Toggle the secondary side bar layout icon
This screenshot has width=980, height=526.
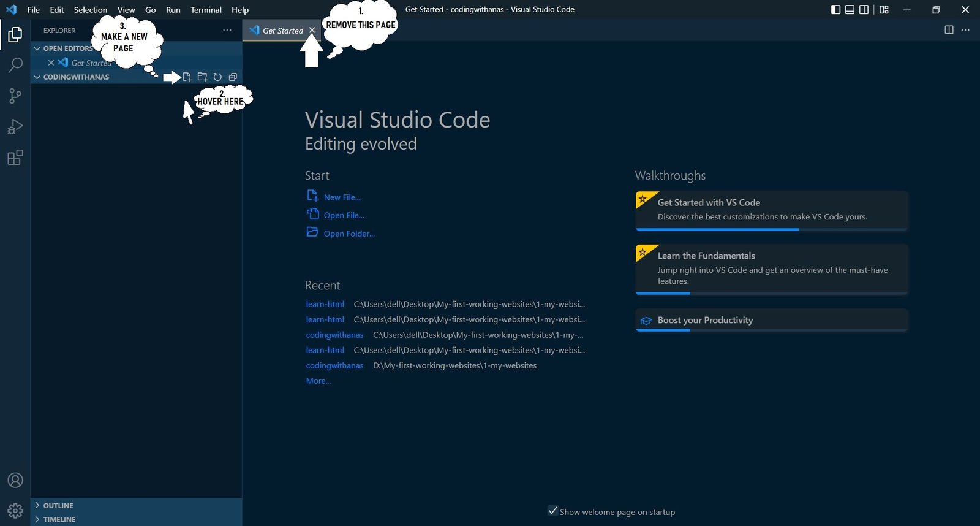pos(864,10)
